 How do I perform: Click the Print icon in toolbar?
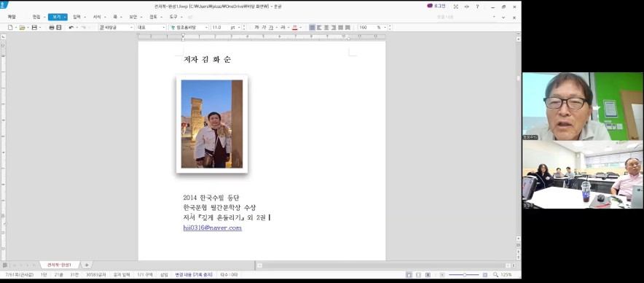pos(52,28)
